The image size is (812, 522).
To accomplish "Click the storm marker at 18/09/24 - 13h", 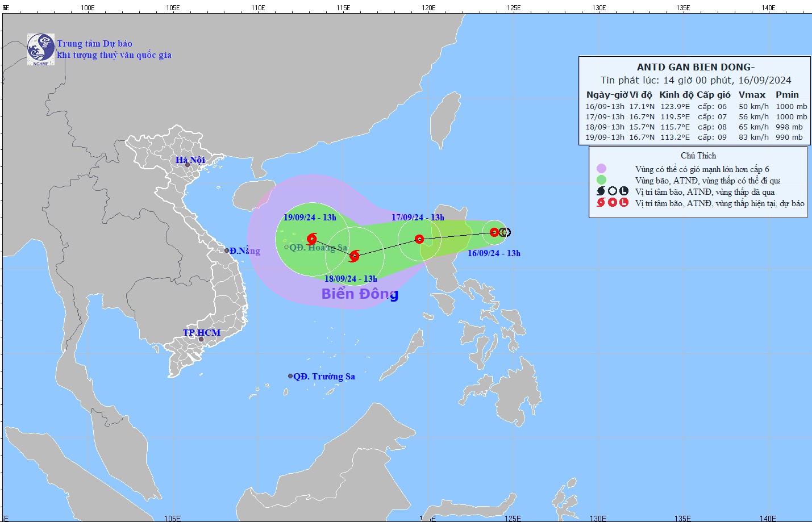I will 354,256.
